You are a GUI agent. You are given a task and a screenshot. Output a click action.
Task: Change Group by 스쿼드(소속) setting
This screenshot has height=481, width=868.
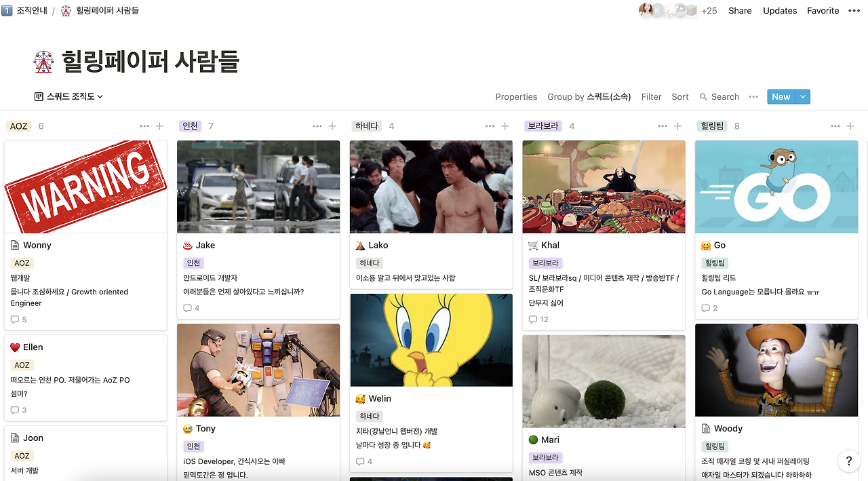(x=589, y=97)
